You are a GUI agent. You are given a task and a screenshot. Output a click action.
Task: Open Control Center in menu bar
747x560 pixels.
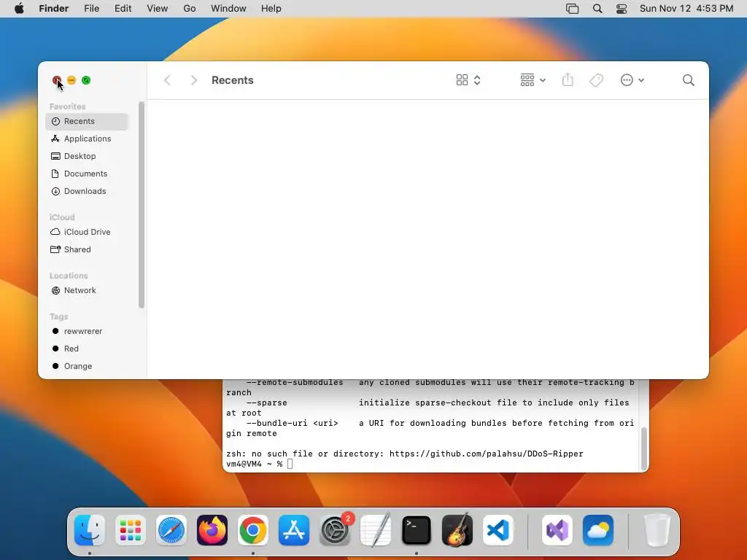click(622, 9)
